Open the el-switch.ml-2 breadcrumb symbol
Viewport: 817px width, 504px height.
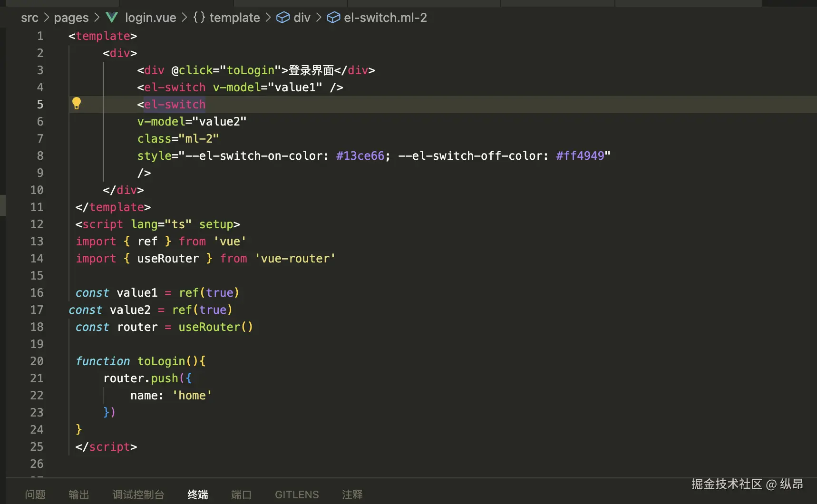(x=386, y=18)
